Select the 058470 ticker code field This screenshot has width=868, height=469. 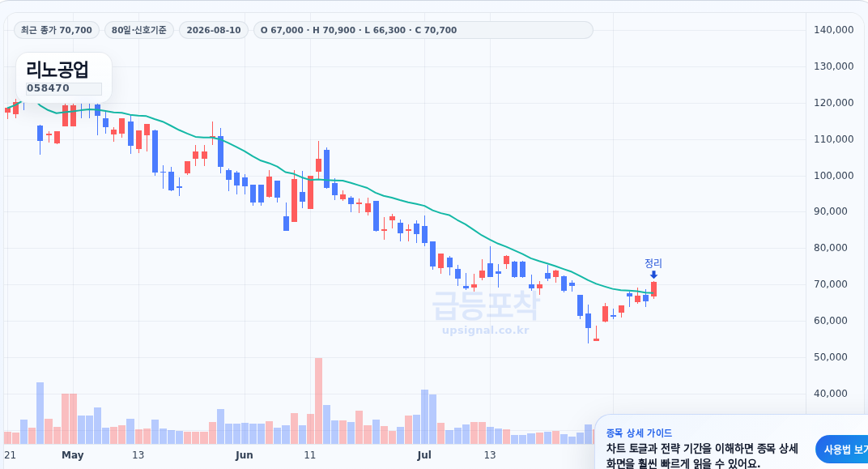[x=64, y=88]
